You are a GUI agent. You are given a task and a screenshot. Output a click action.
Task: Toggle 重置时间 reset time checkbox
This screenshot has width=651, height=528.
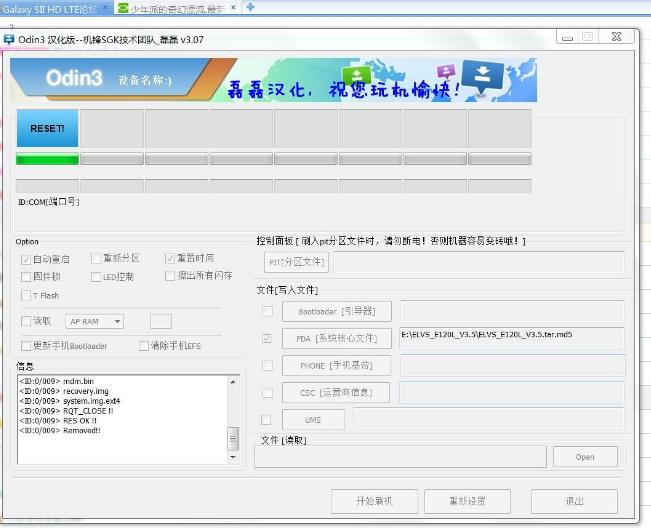(x=169, y=259)
